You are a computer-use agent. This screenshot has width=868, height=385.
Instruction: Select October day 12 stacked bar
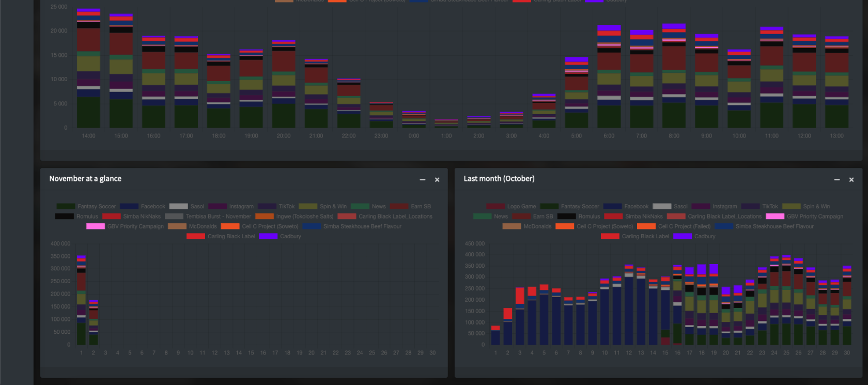(629, 305)
